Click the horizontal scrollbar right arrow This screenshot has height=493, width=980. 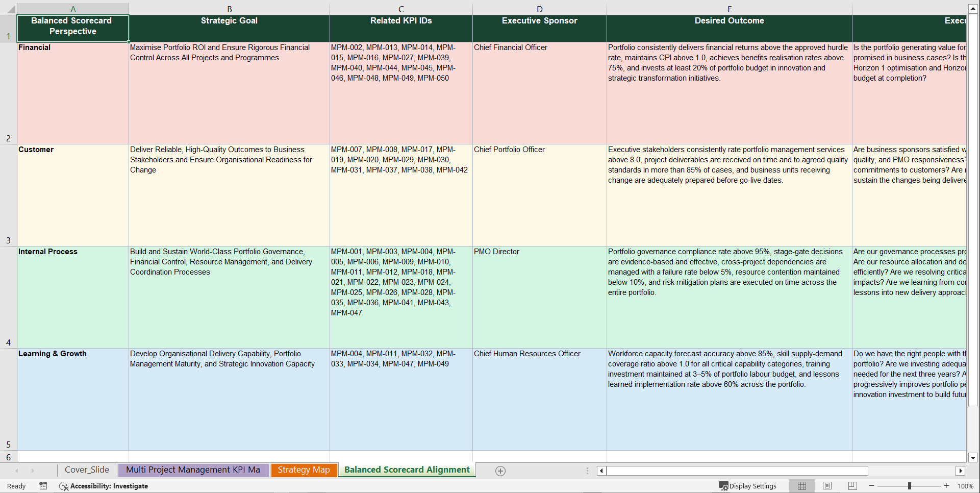[x=961, y=471]
